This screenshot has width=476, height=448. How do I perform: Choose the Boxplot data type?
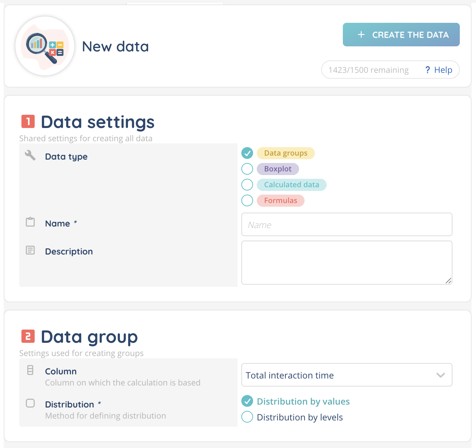247,169
